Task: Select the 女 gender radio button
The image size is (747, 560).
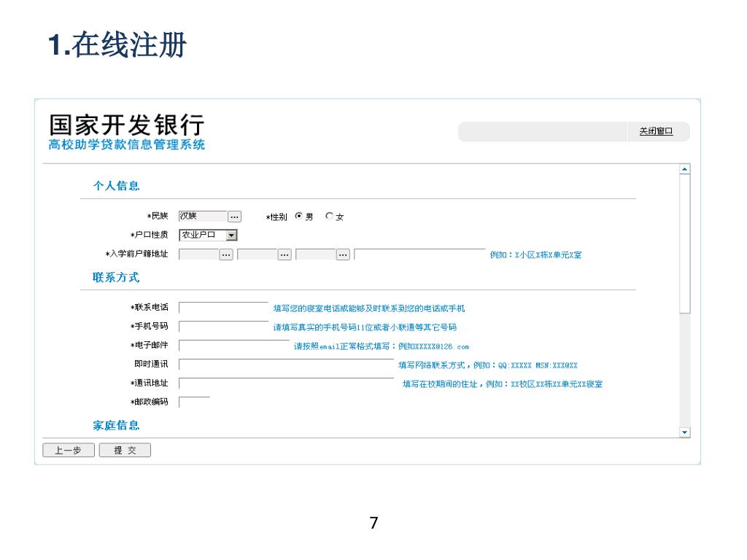Action: click(x=330, y=217)
